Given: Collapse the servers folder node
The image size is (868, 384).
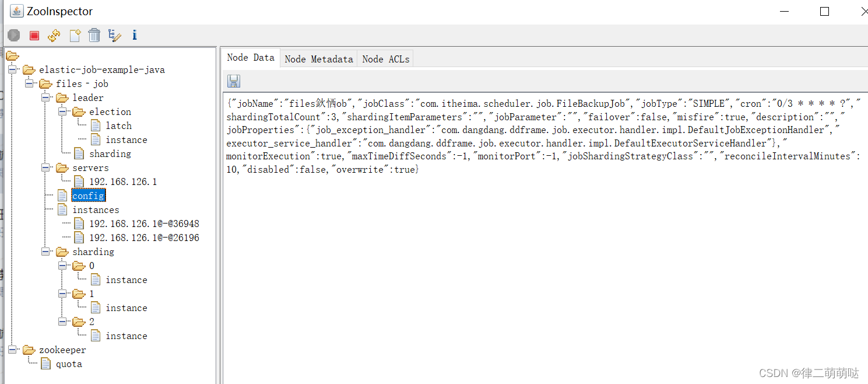Looking at the screenshot, I should [45, 167].
